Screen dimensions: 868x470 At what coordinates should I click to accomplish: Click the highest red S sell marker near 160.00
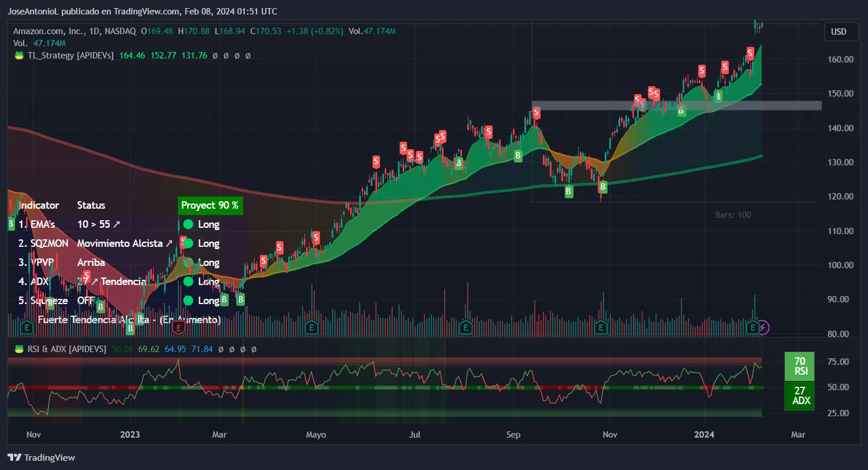750,54
